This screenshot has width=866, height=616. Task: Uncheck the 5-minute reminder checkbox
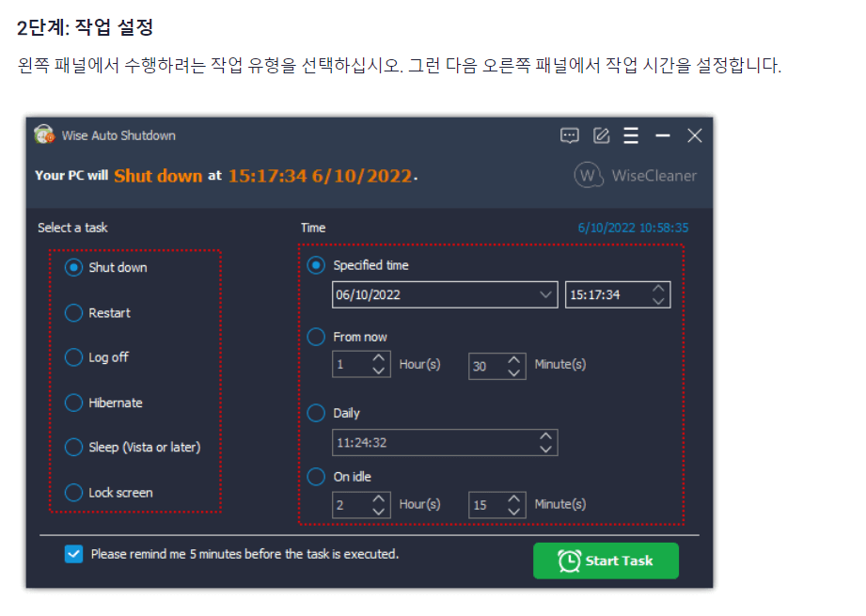tap(73, 554)
